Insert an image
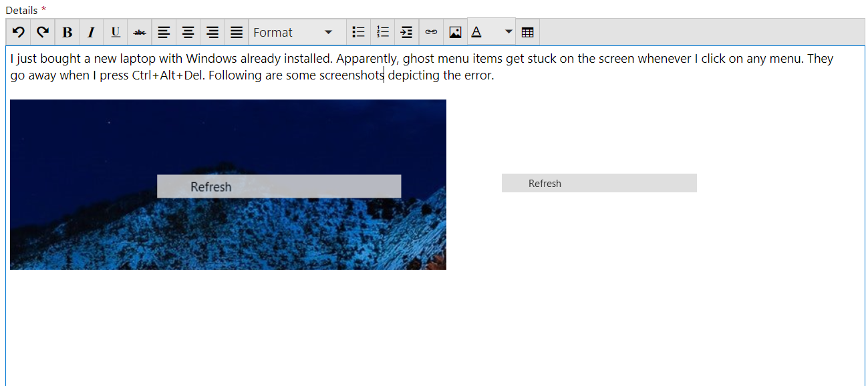The image size is (868, 386). [x=455, y=32]
